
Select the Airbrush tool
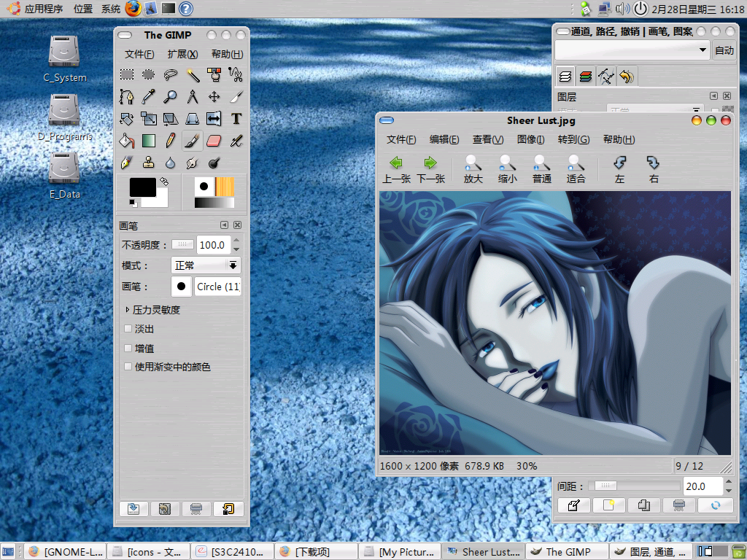(x=236, y=141)
